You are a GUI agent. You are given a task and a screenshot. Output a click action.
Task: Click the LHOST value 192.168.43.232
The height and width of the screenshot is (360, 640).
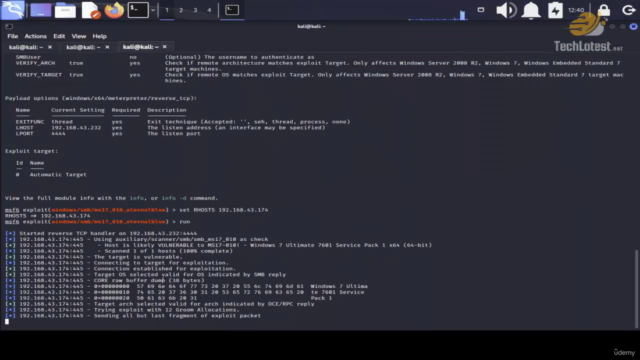(76, 128)
